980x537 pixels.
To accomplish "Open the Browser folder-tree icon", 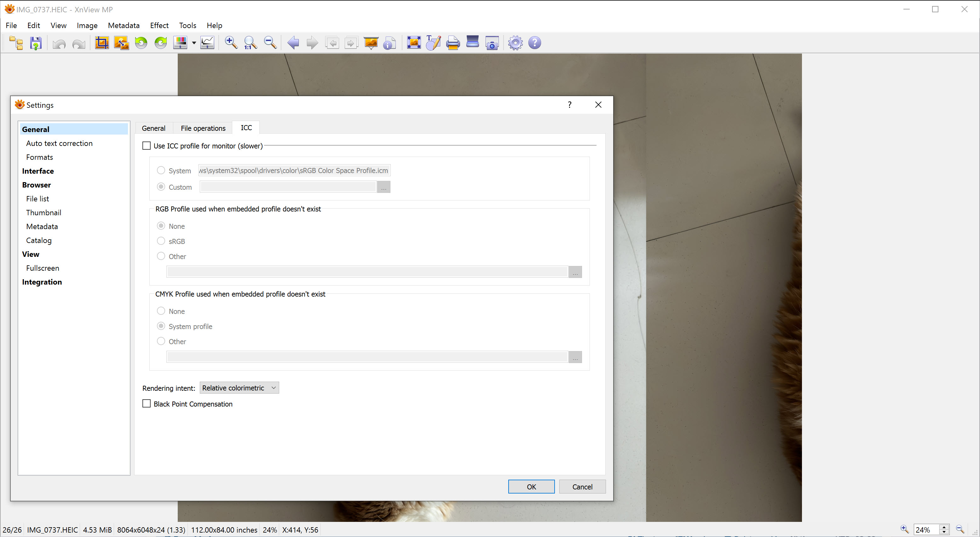I will [16, 43].
